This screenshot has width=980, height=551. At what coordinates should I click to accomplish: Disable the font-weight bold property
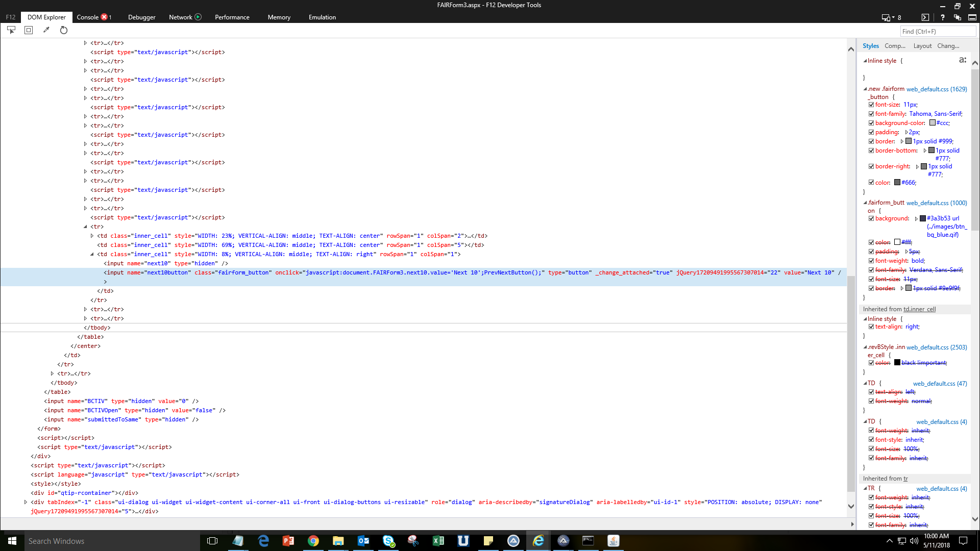(x=871, y=261)
